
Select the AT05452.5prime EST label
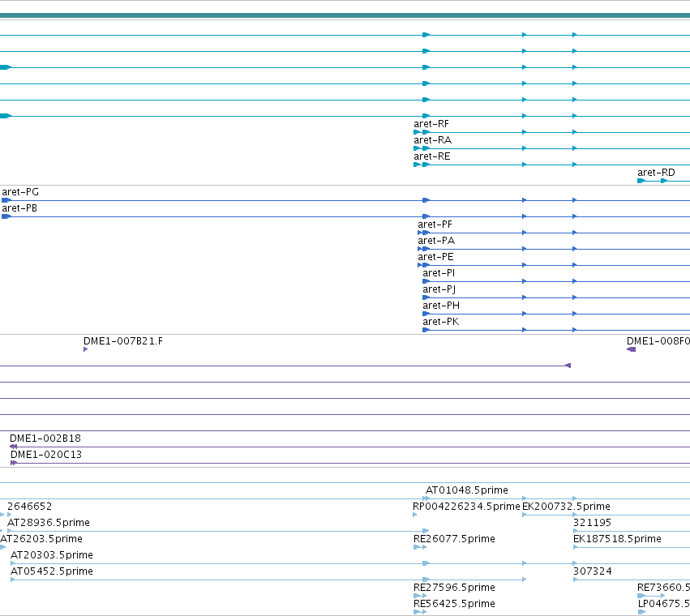coord(51,572)
